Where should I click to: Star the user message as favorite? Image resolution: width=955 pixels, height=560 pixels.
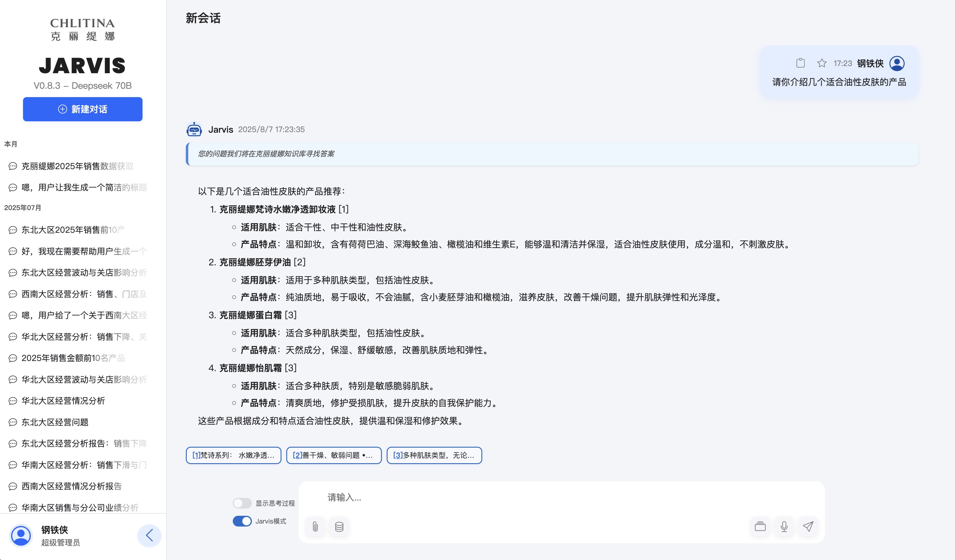[822, 63]
